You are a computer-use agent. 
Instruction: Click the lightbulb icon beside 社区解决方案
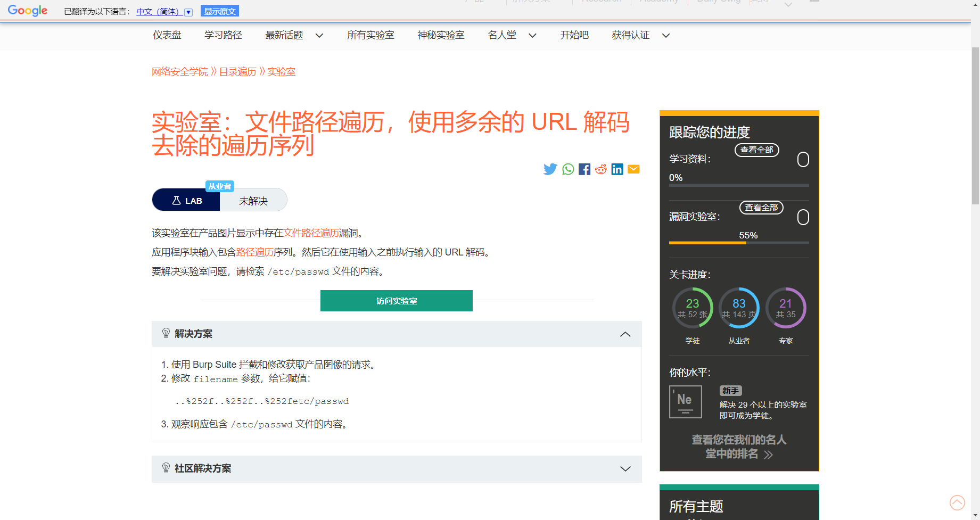166,468
